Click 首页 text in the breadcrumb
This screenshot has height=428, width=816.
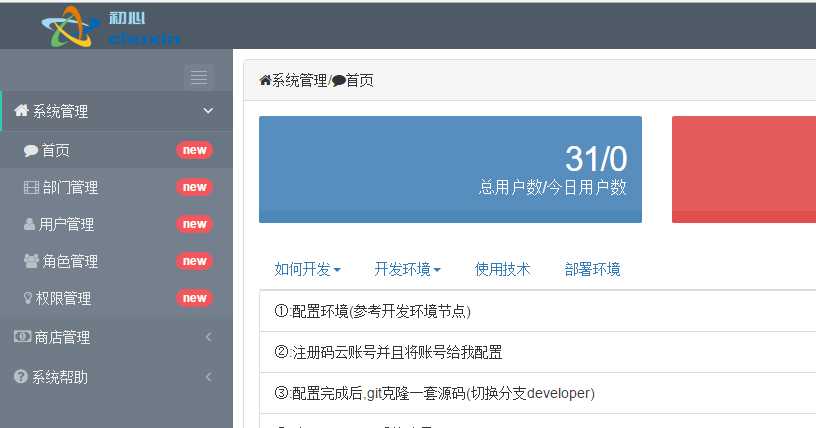point(360,80)
